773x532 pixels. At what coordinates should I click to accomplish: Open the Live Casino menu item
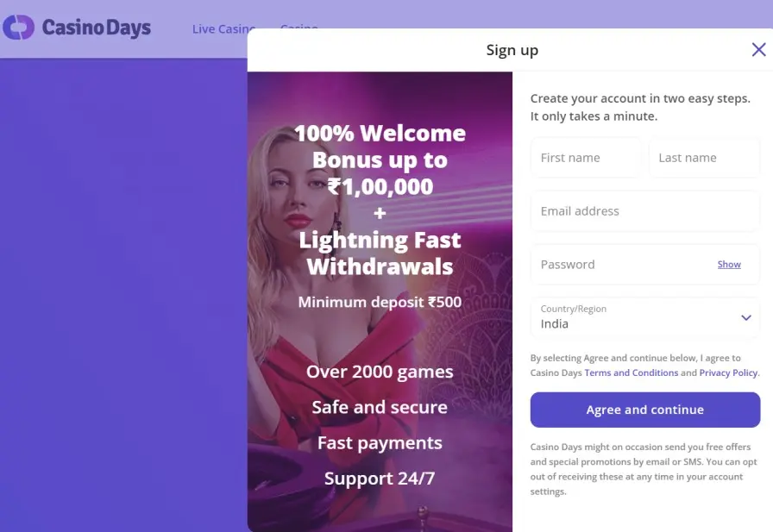223,29
